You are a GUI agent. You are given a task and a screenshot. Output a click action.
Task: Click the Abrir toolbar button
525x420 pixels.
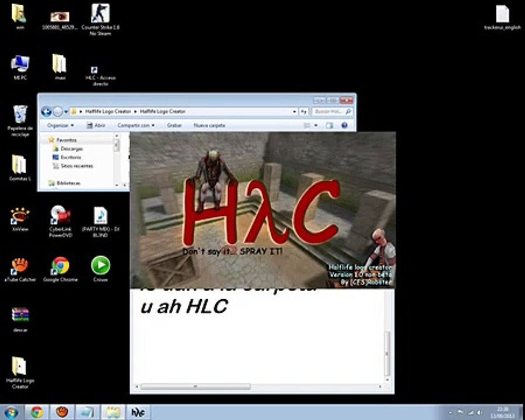[96, 125]
